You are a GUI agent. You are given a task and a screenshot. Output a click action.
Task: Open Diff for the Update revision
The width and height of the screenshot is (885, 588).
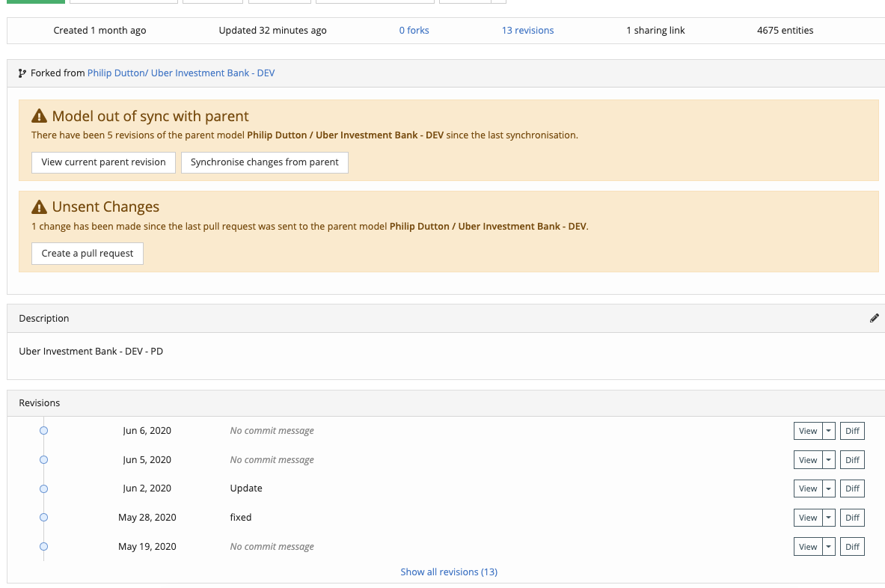pyautogui.click(x=852, y=489)
